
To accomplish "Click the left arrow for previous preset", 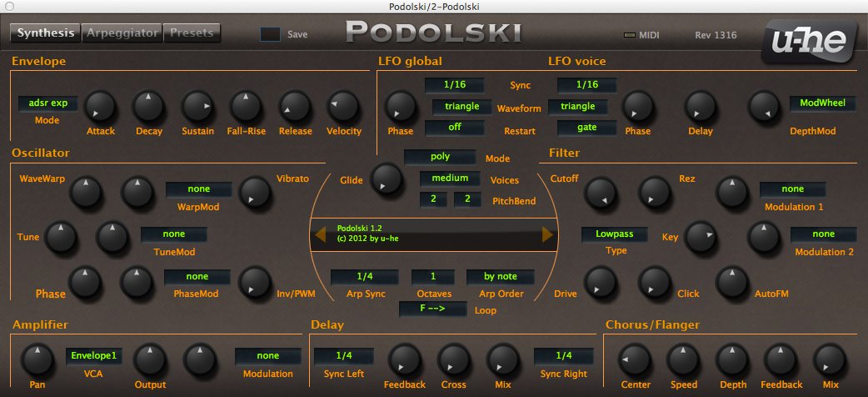I will pyautogui.click(x=320, y=235).
